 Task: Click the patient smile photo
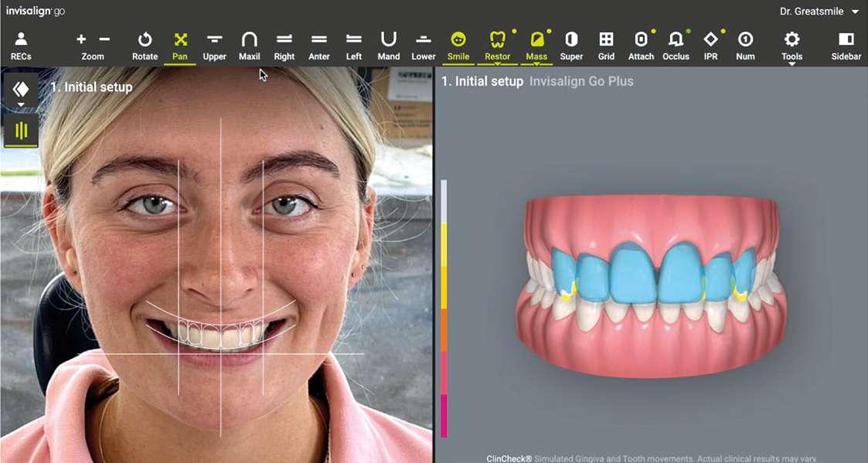pyautogui.click(x=216, y=264)
